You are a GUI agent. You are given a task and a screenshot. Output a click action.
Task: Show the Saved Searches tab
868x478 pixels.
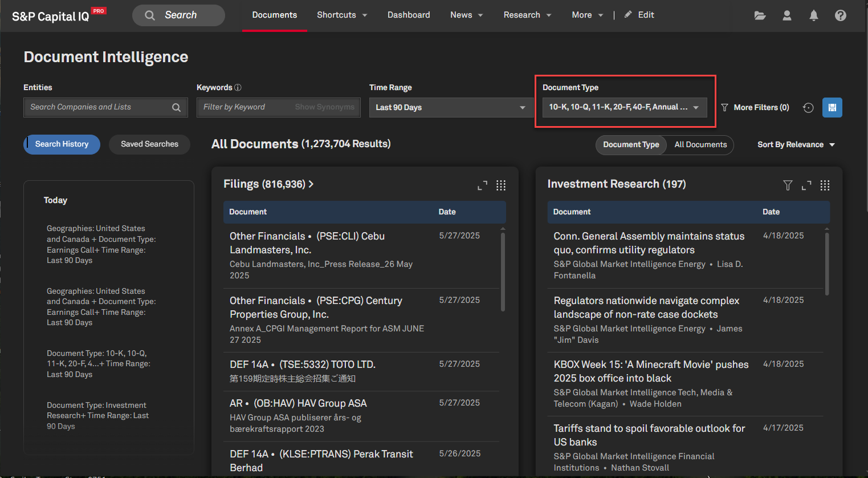(149, 144)
